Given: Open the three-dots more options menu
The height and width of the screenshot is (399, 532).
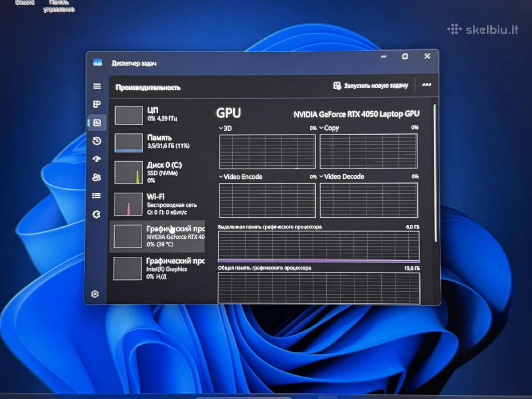Looking at the screenshot, I should [x=427, y=85].
